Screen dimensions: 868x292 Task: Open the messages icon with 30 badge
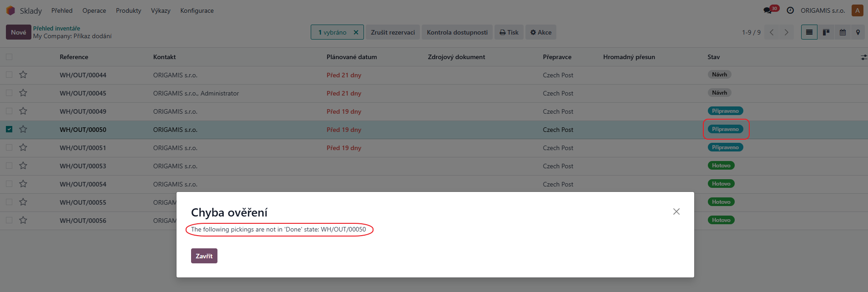click(771, 10)
